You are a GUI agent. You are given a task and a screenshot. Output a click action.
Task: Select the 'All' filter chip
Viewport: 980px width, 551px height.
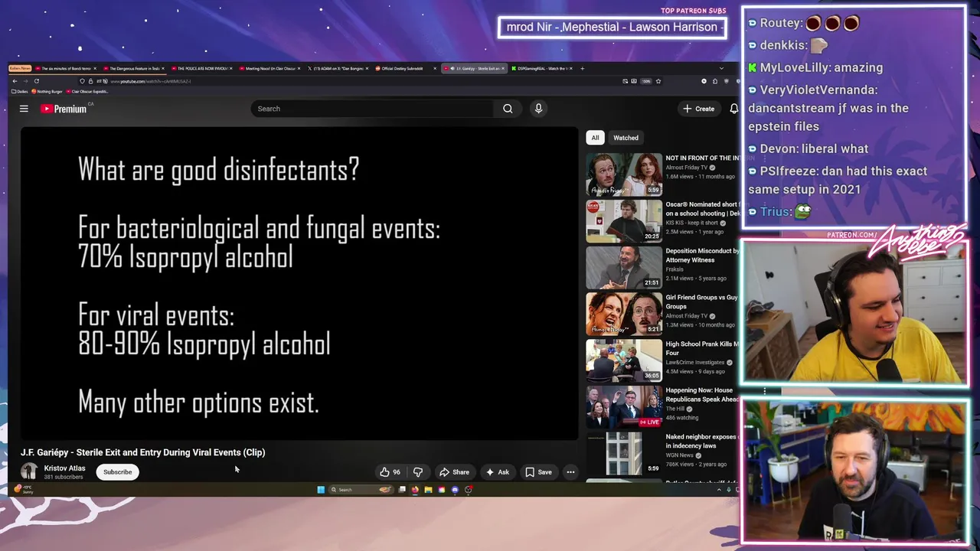[595, 138]
